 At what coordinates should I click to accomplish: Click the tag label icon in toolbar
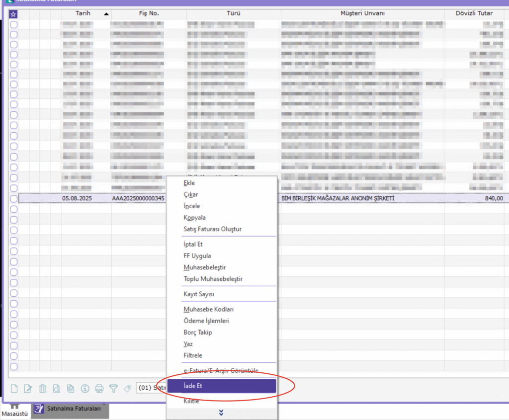127,388
